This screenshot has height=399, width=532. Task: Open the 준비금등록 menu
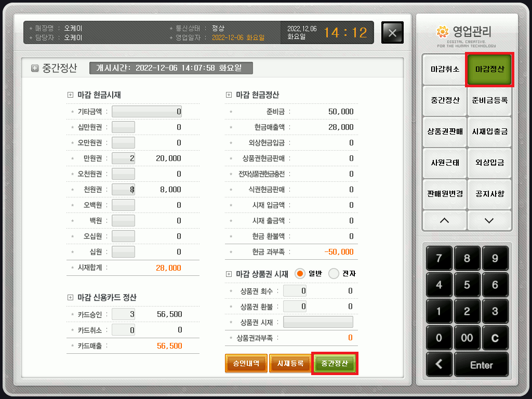489,100
